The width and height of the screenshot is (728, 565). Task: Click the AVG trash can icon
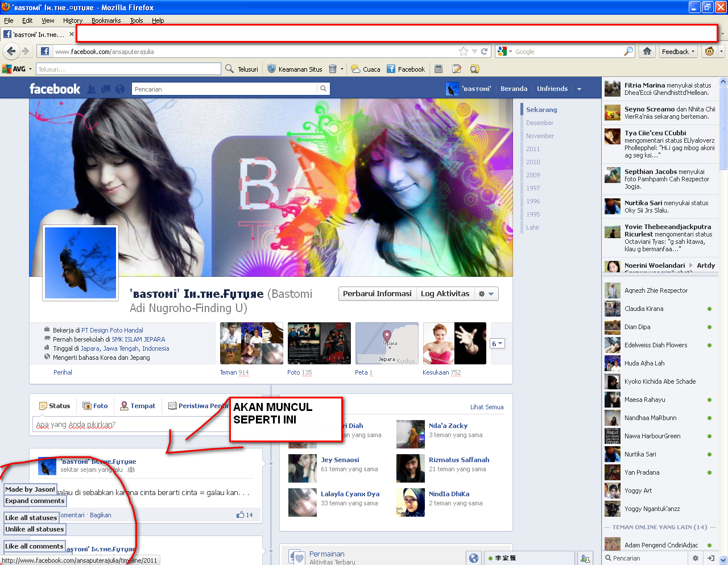[333, 69]
